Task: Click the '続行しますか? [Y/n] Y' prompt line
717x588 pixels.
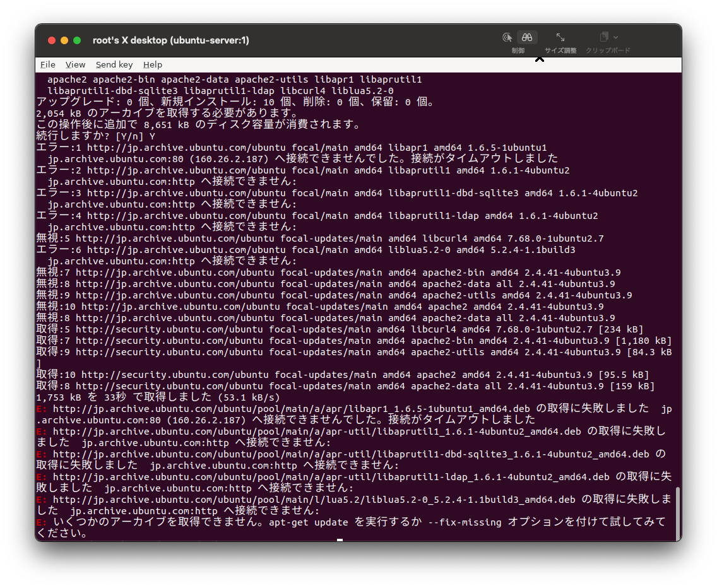Action: click(x=95, y=136)
